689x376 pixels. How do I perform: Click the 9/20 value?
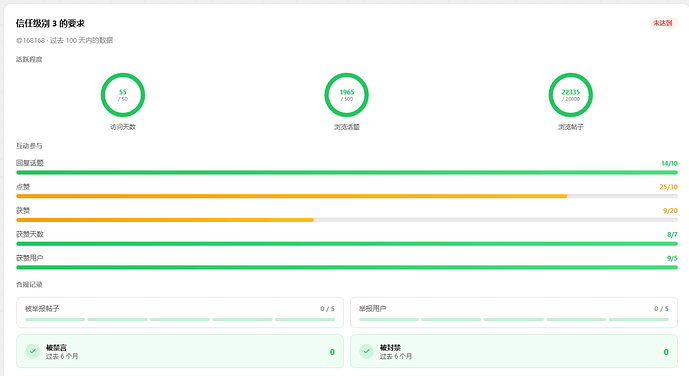click(x=670, y=211)
